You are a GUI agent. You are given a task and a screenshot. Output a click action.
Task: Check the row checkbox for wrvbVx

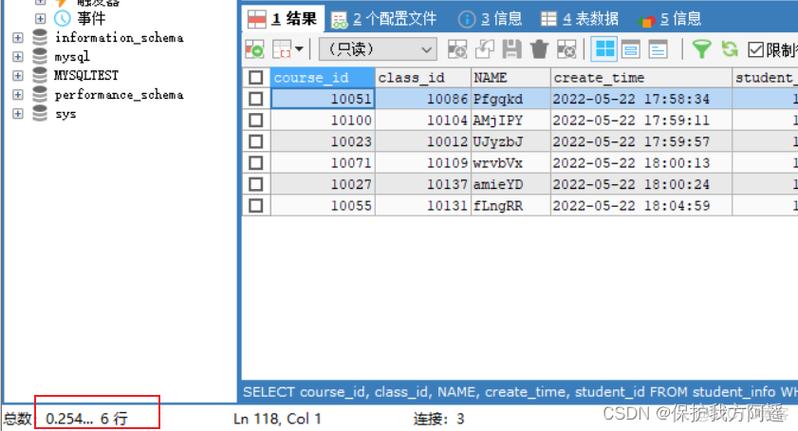(256, 163)
